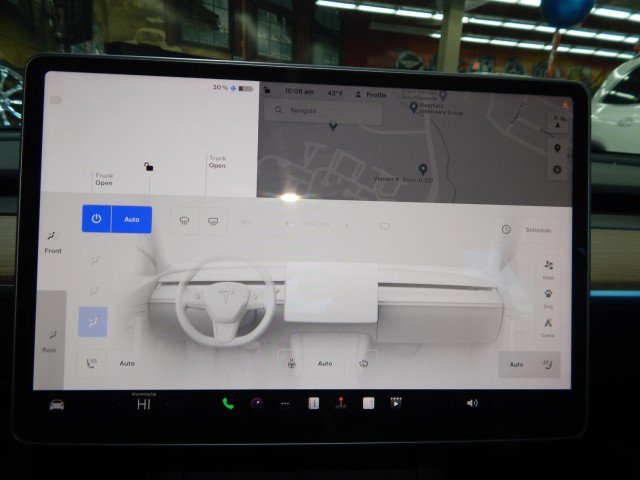Close the Trunk via Trunk Open label

(217, 162)
